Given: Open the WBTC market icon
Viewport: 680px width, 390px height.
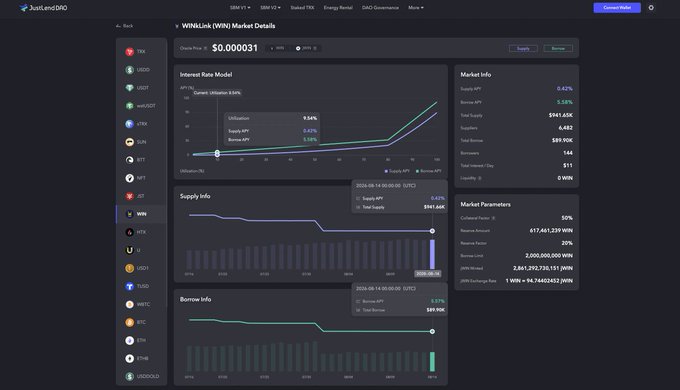Looking at the screenshot, I should click(129, 305).
